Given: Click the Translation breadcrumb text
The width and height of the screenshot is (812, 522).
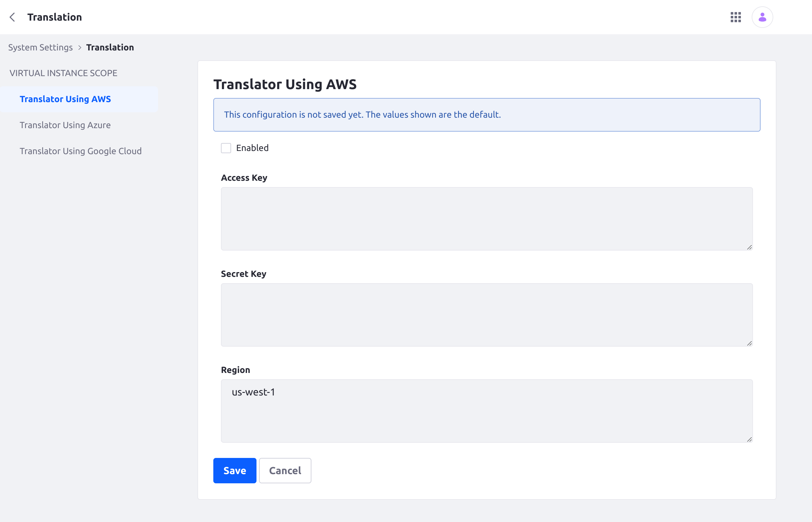Looking at the screenshot, I should point(110,47).
